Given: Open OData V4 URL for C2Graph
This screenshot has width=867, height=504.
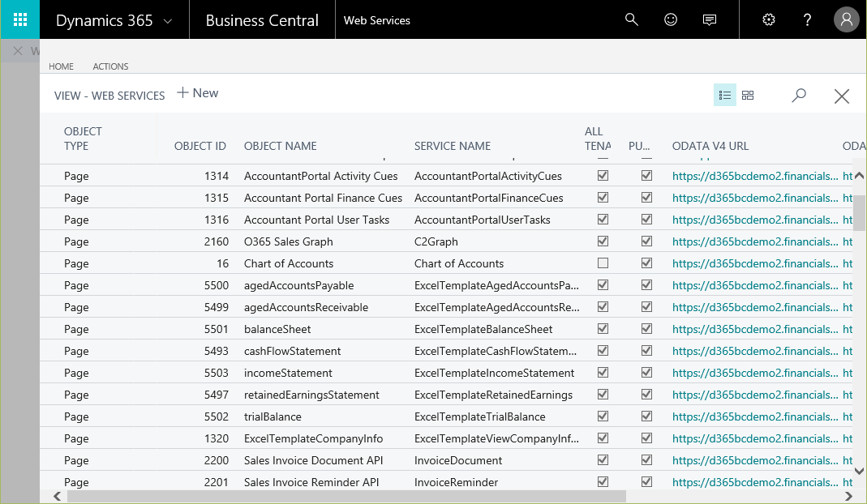Looking at the screenshot, I should 755,241.
